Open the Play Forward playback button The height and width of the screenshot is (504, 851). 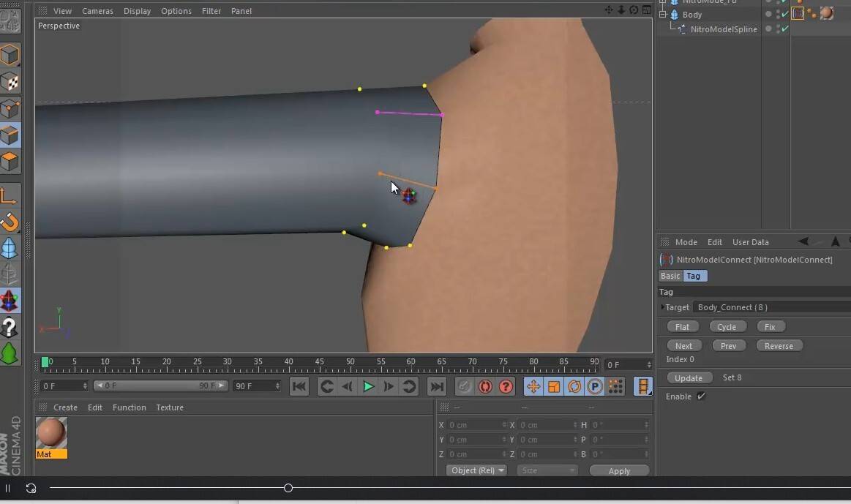pyautogui.click(x=368, y=386)
